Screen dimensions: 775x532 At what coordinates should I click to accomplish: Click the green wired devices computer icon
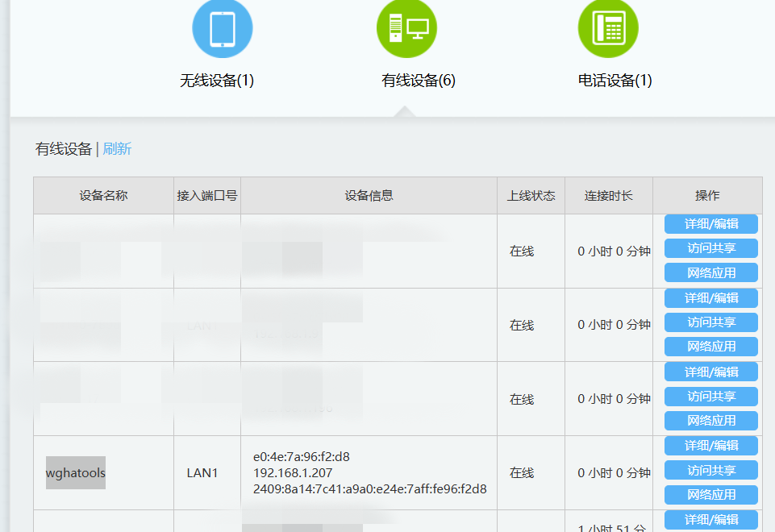coord(406,29)
